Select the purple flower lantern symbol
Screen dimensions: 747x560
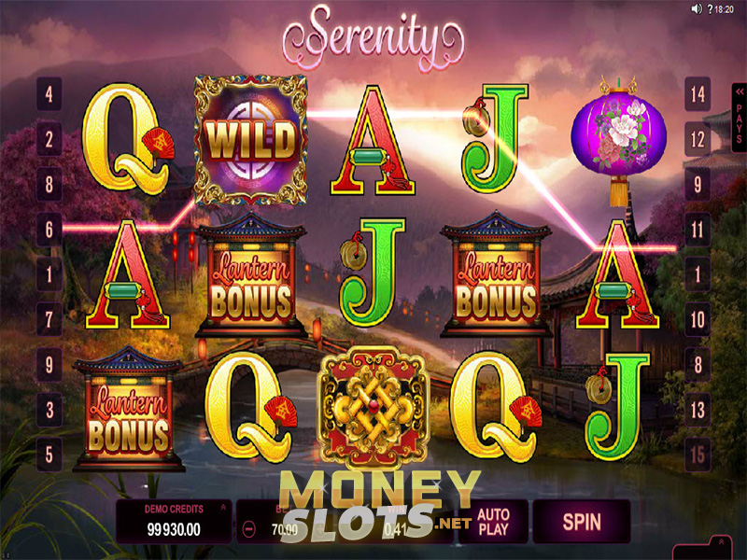click(x=618, y=140)
